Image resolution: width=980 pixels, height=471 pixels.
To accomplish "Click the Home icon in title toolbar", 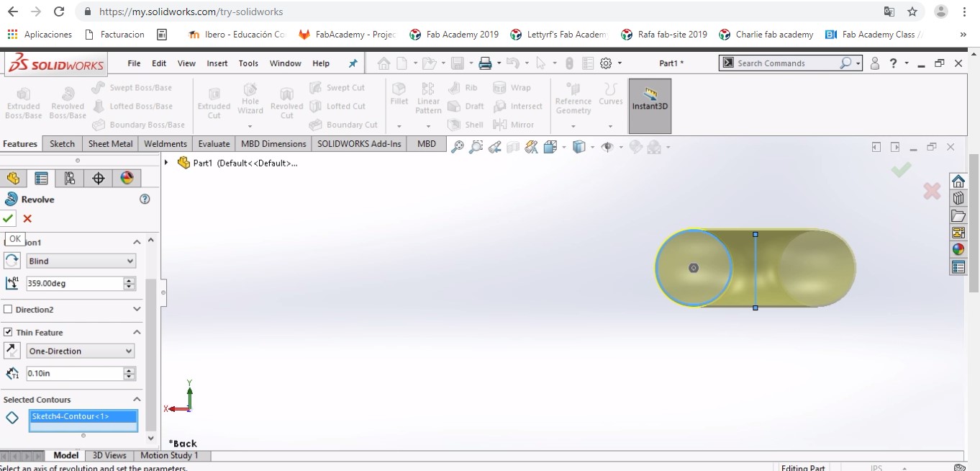I will coord(384,63).
